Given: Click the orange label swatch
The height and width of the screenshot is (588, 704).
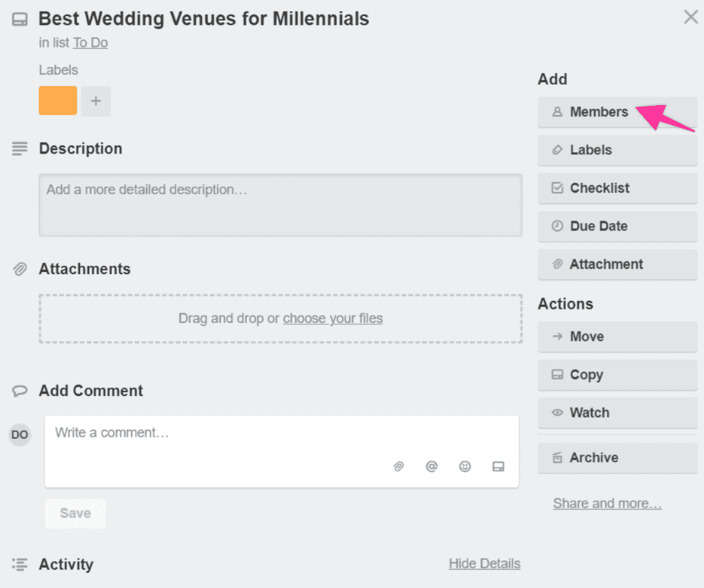Looking at the screenshot, I should [x=58, y=101].
